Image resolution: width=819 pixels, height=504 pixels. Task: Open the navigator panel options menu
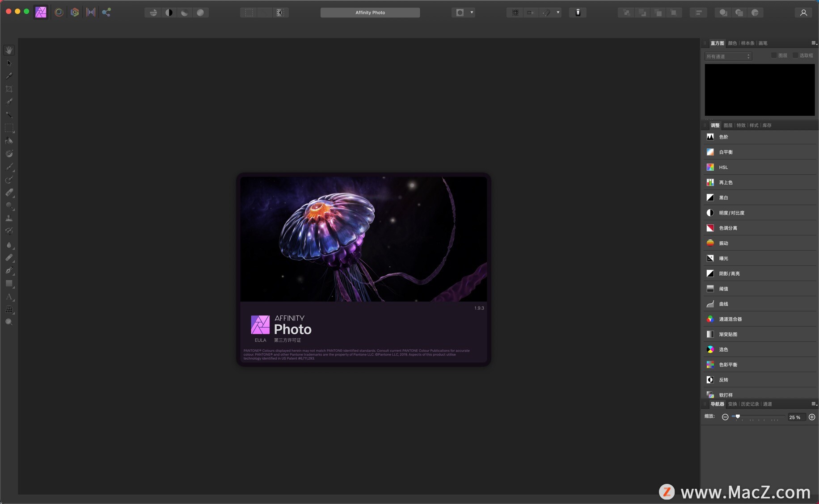(x=814, y=404)
